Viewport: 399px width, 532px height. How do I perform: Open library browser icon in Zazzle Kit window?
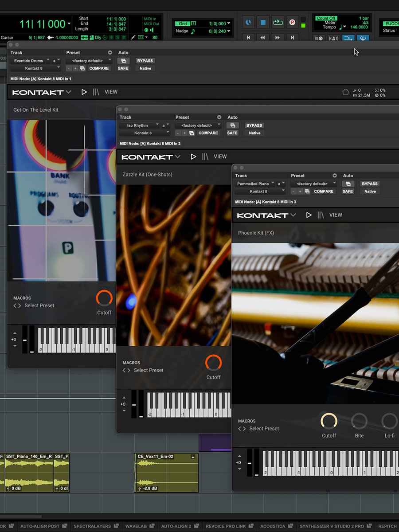(205, 156)
